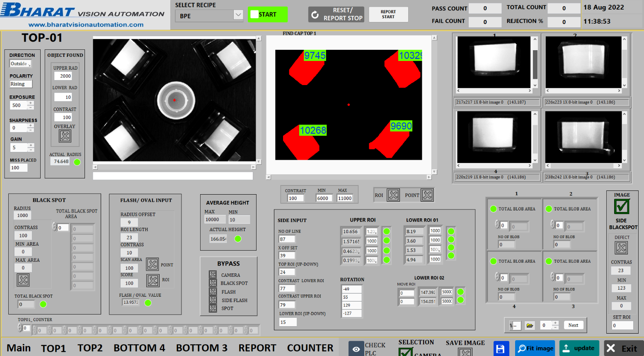Uncheck the Image checkbox above Side Blackspot
The height and width of the screenshot is (356, 644).
pos(622,206)
